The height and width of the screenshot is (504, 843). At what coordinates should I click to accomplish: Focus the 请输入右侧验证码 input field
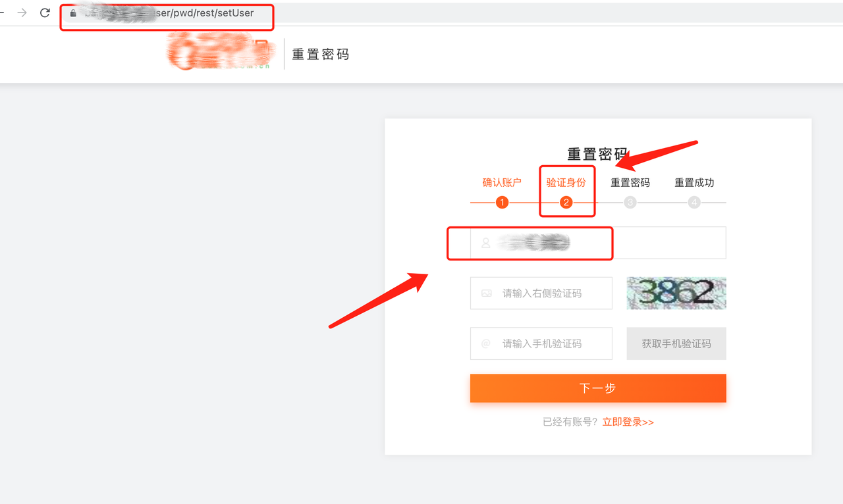point(550,293)
